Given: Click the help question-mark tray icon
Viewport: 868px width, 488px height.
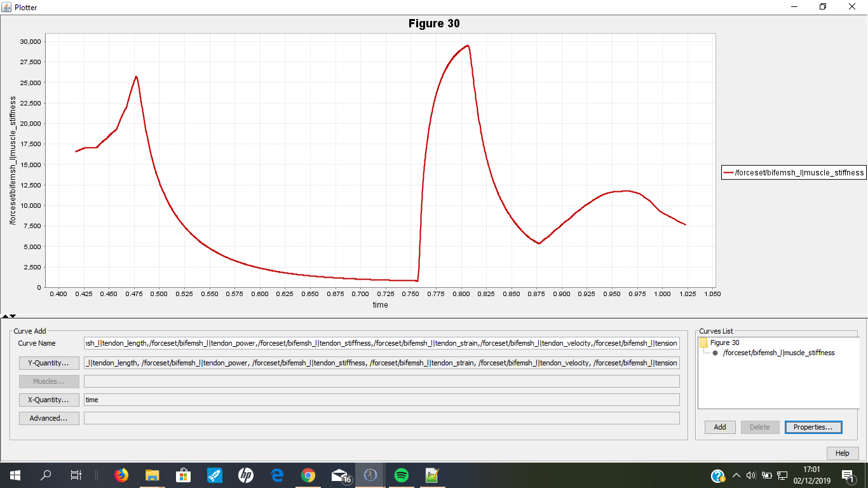Looking at the screenshot, I should point(718,476).
